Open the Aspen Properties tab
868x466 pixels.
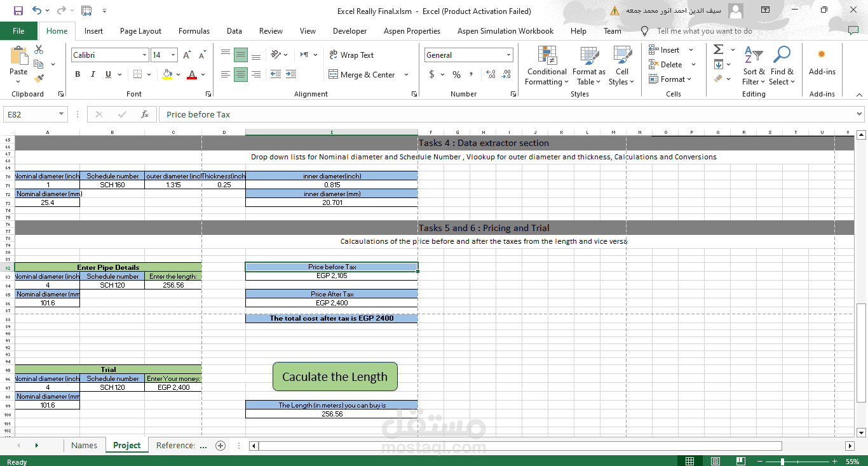click(x=412, y=30)
